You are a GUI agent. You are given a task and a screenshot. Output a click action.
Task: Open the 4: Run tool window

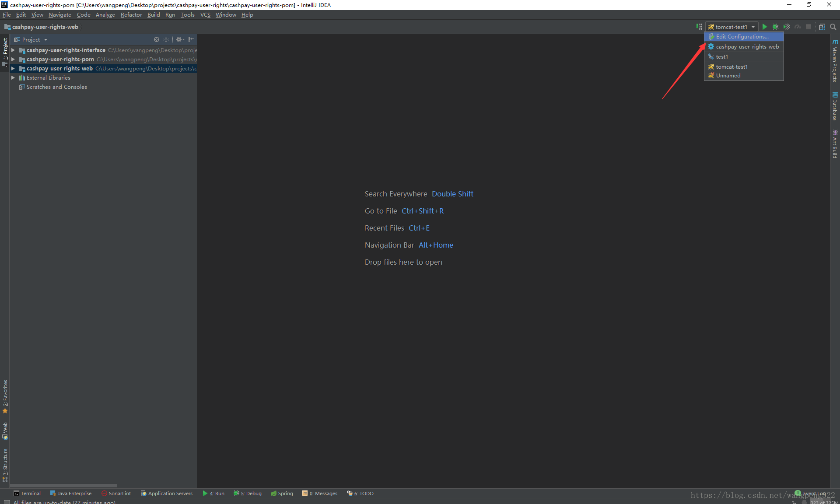click(213, 493)
